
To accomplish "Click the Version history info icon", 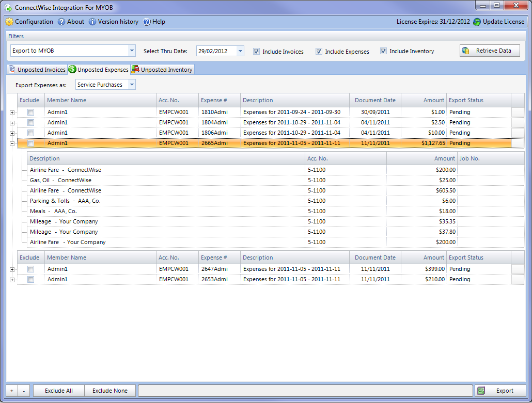I will point(92,22).
